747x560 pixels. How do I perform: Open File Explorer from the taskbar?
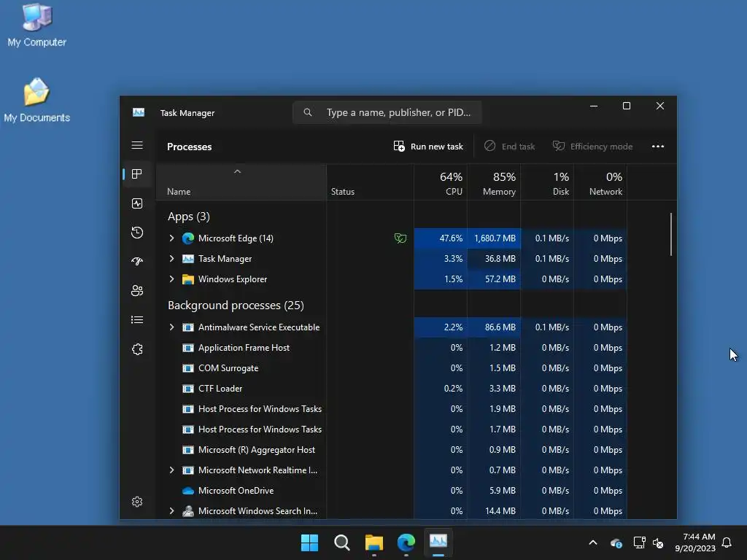point(374,542)
